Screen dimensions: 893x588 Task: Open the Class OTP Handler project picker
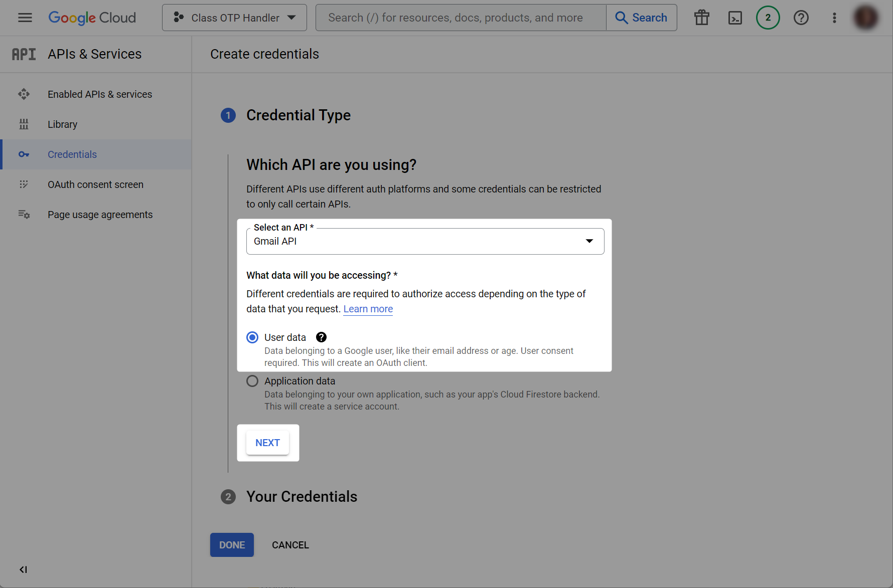coord(234,18)
